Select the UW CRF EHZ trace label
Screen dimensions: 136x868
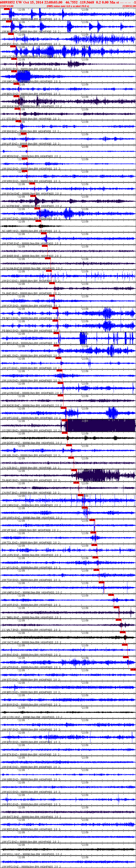pyautogui.click(x=31, y=729)
